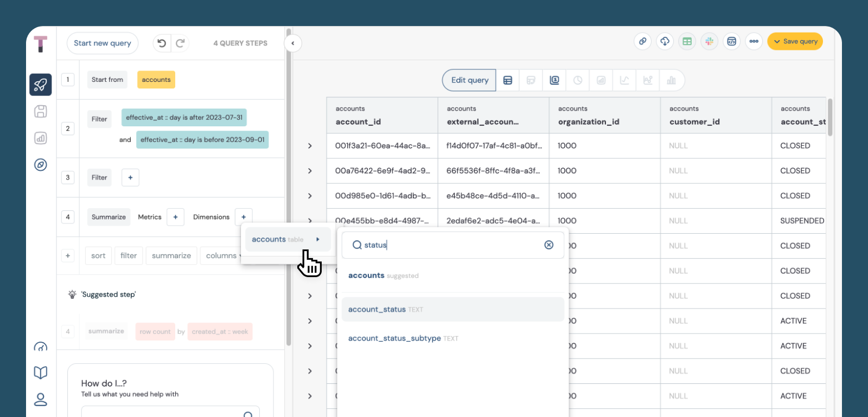Select step number 2 box
The image size is (868, 417).
(68, 129)
